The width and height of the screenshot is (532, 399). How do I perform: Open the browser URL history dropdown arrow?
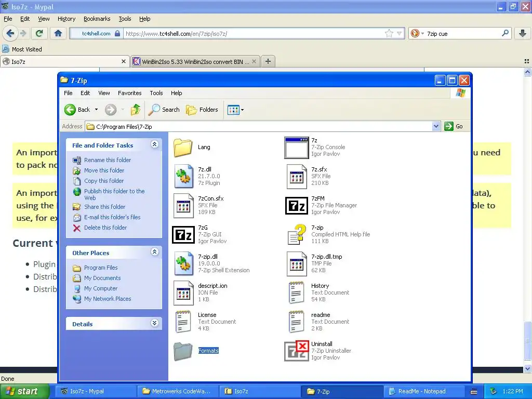coord(400,33)
